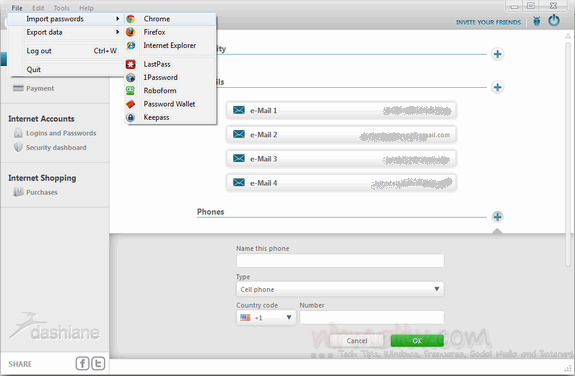Open the Payment section
575x376 pixels.
click(x=40, y=88)
